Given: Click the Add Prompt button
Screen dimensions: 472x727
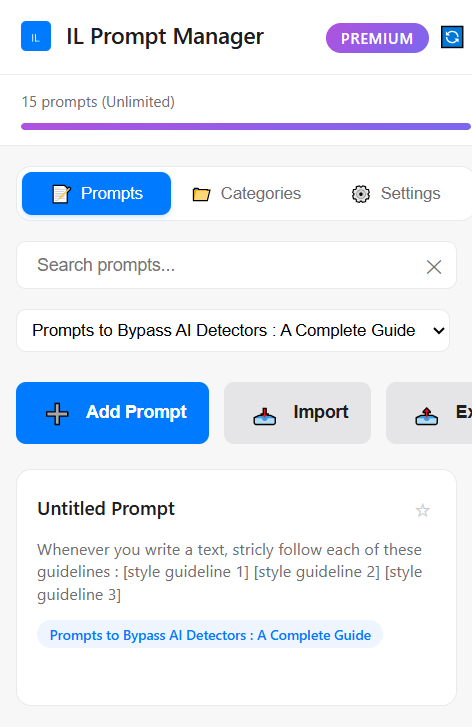Looking at the screenshot, I should pos(113,413).
